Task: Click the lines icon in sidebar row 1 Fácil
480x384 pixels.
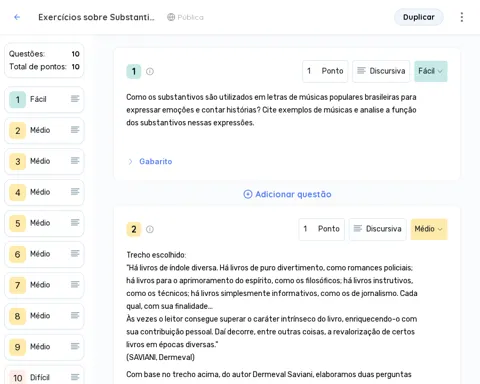Action: (75, 99)
